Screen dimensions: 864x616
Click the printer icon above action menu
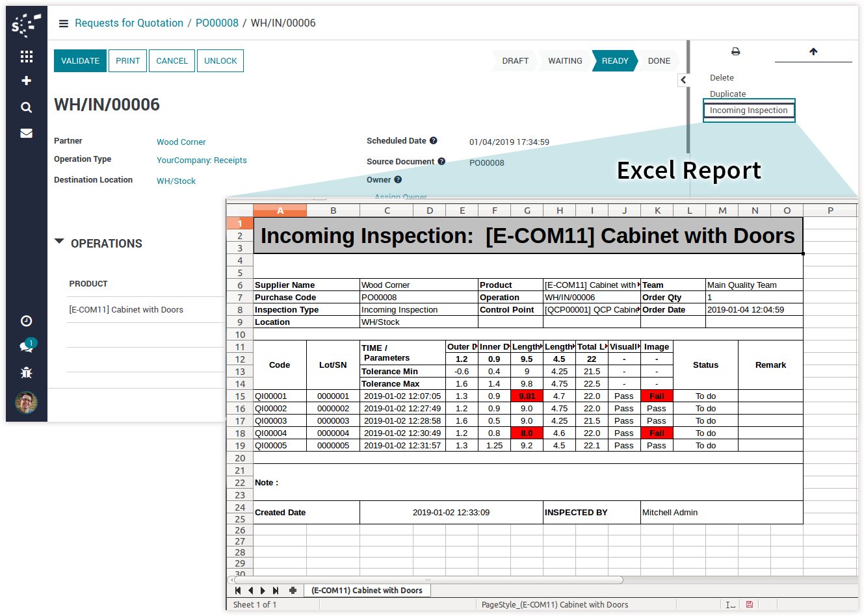pos(735,51)
